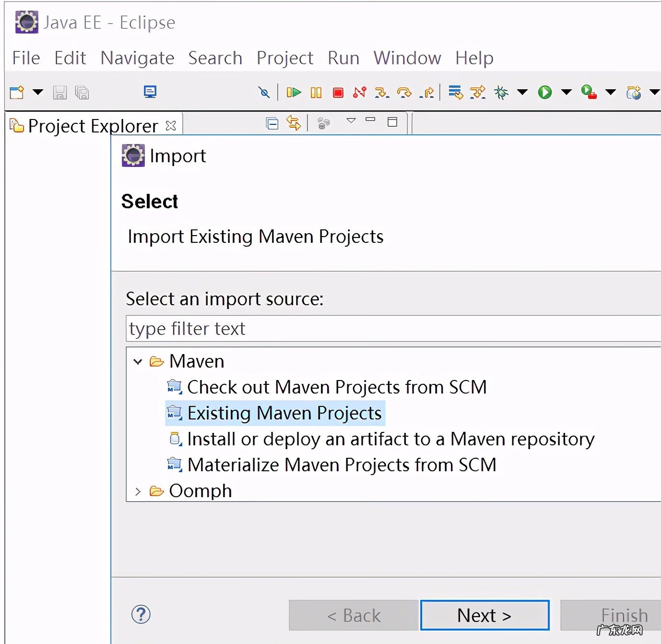Click the Resume debug toolbar icon

click(x=293, y=92)
